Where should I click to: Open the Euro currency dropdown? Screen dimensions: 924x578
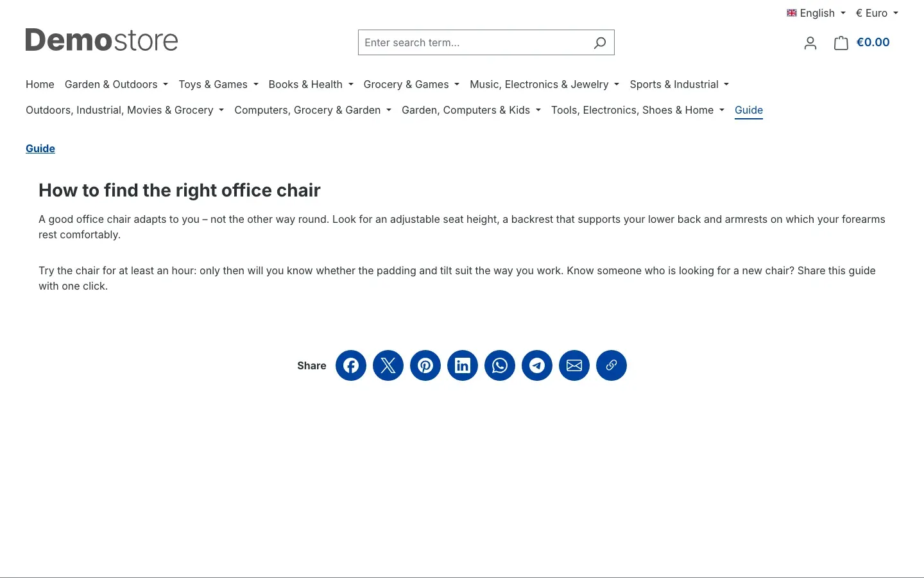tap(877, 13)
